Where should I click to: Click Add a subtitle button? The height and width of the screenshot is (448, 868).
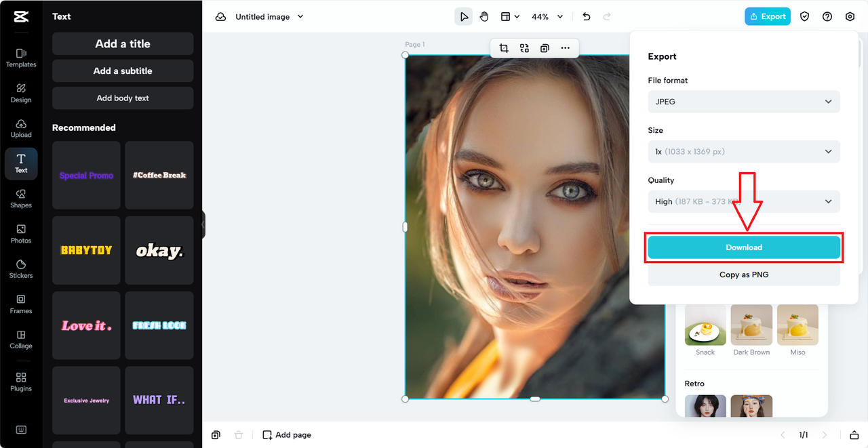point(123,71)
